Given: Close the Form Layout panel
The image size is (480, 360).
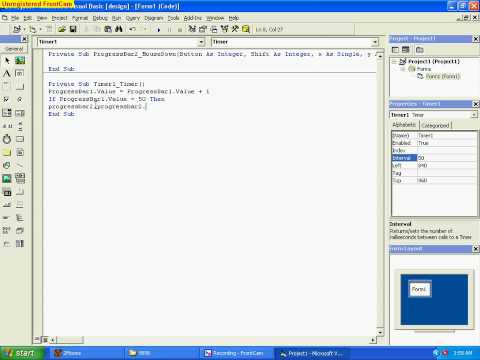Looking at the screenshot, I should click(x=476, y=249).
